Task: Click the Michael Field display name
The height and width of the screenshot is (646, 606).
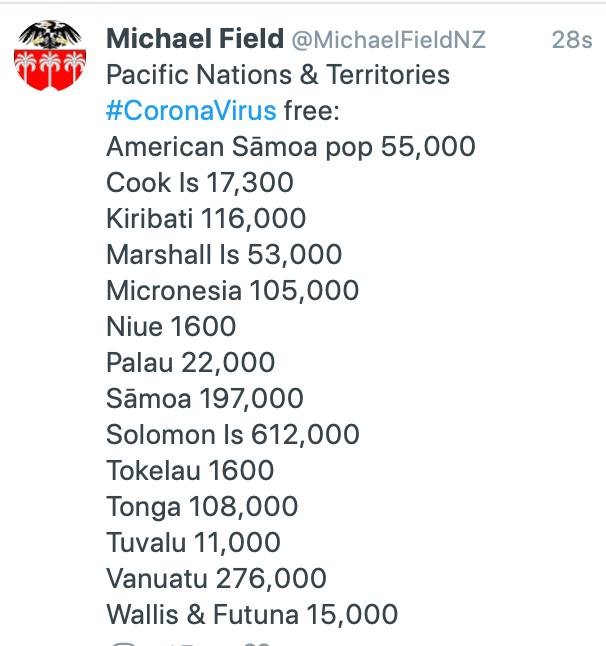Action: tap(195, 39)
